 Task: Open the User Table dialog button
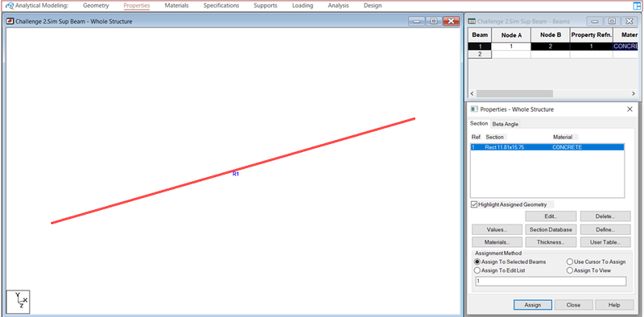click(x=605, y=242)
